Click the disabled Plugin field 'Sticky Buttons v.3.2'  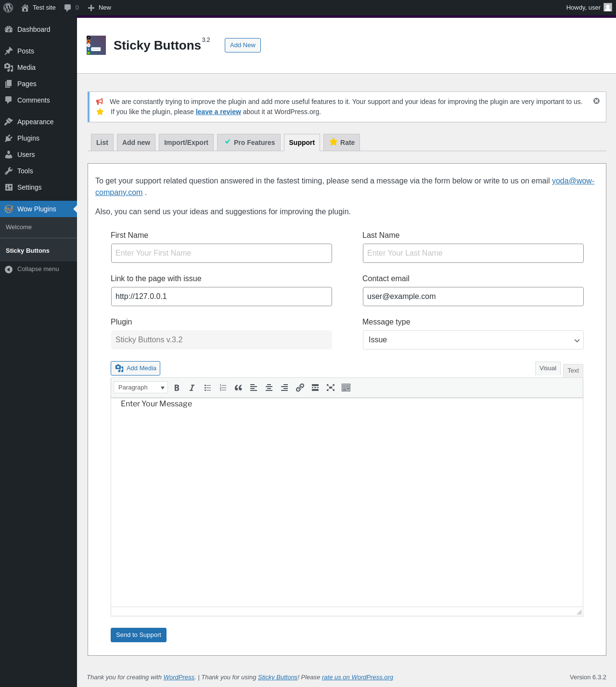tap(221, 340)
